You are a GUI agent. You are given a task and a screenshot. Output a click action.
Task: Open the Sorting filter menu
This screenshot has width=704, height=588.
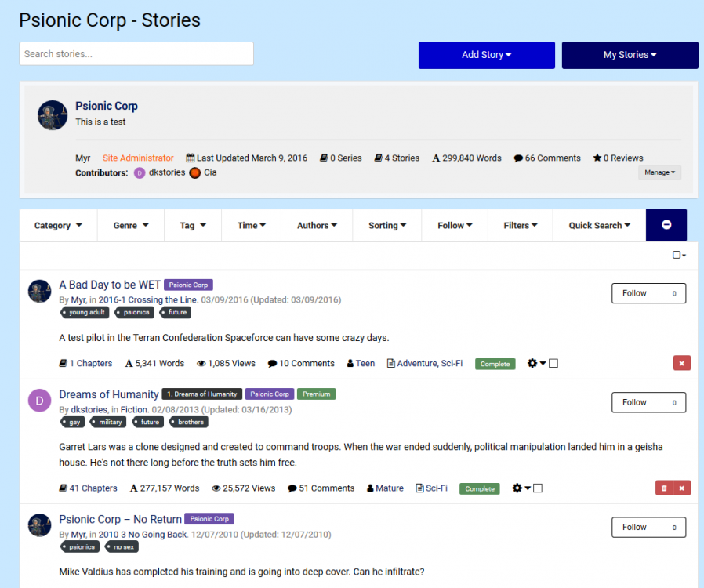tap(387, 225)
